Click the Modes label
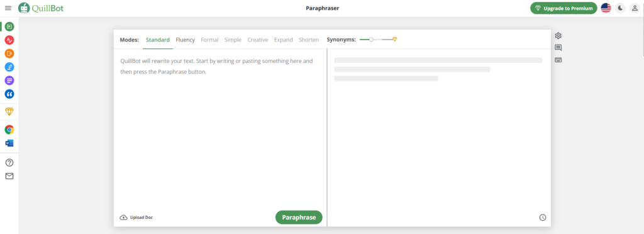This screenshot has height=234, width=644. pyautogui.click(x=130, y=40)
